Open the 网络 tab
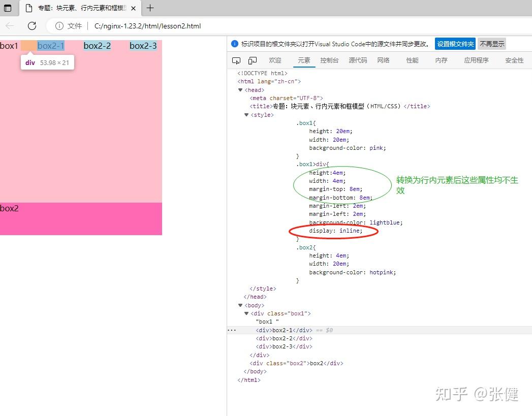532x416 pixels. tap(383, 60)
